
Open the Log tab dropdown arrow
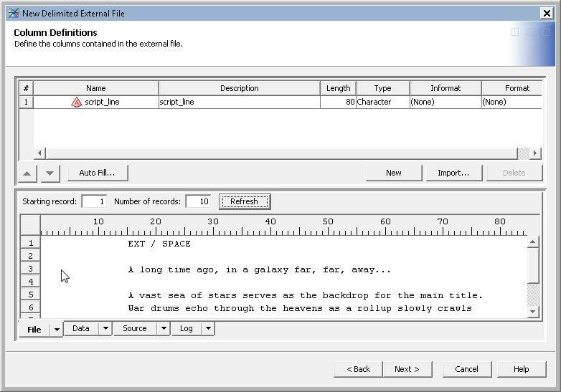click(208, 328)
